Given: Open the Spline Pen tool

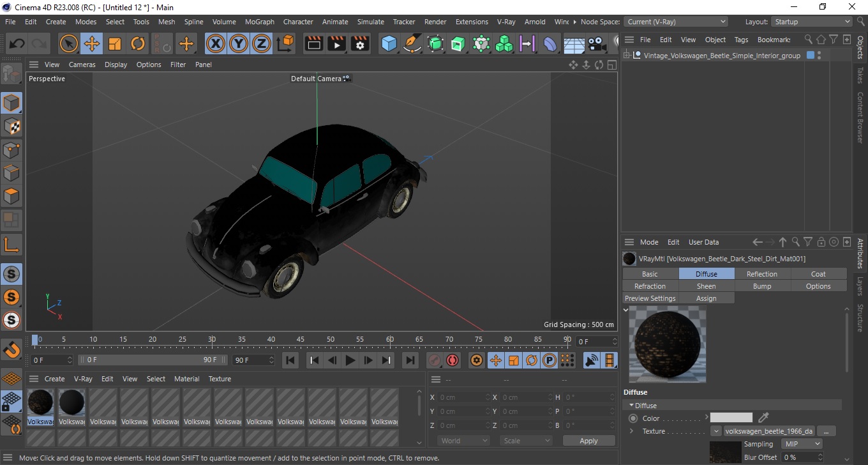Looking at the screenshot, I should [412, 44].
